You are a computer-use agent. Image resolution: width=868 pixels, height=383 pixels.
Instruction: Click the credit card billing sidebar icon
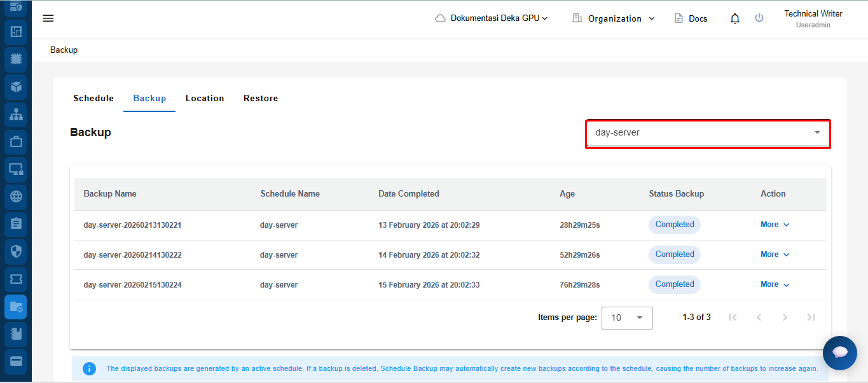pos(16,361)
